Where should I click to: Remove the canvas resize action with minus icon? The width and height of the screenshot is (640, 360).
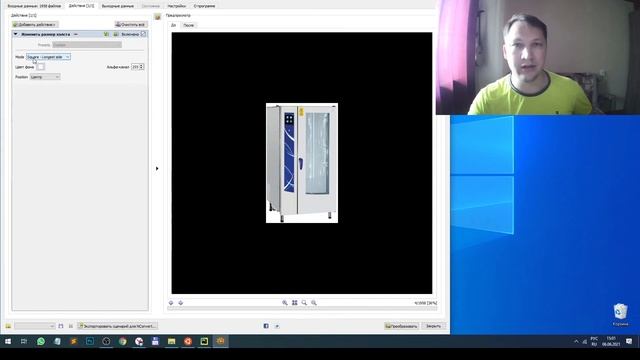[x=76, y=34]
